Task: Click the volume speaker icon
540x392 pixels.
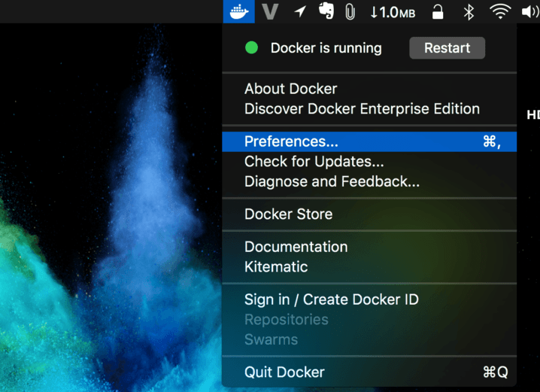Action: (x=530, y=12)
